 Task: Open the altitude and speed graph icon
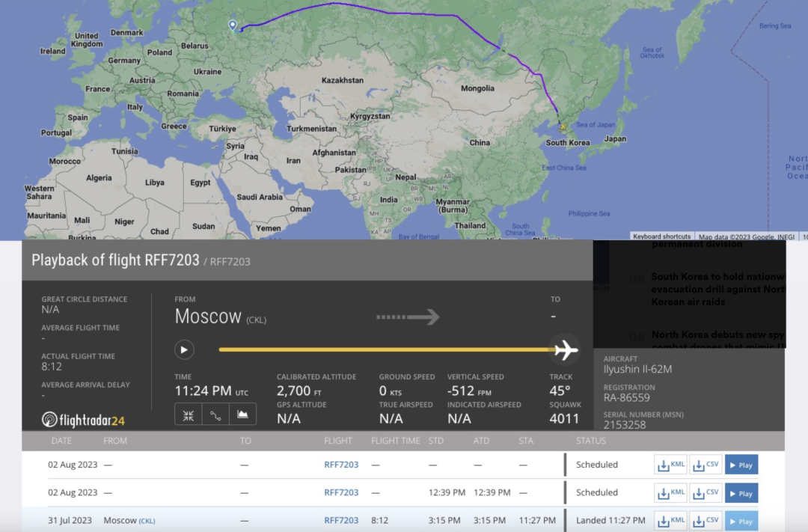pos(242,415)
